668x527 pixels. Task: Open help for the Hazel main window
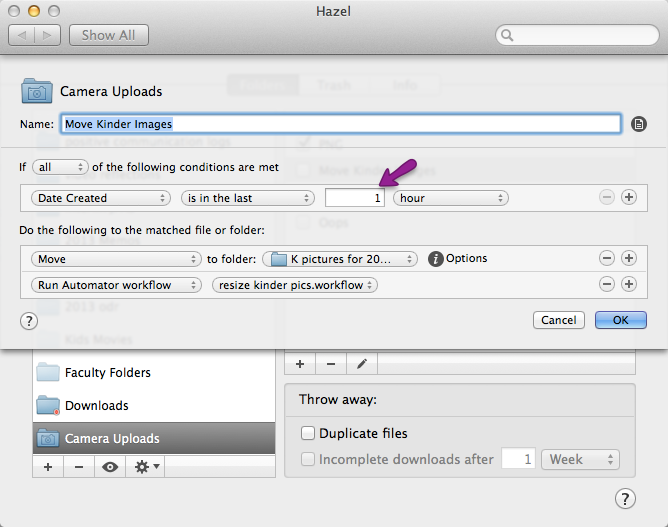click(625, 498)
